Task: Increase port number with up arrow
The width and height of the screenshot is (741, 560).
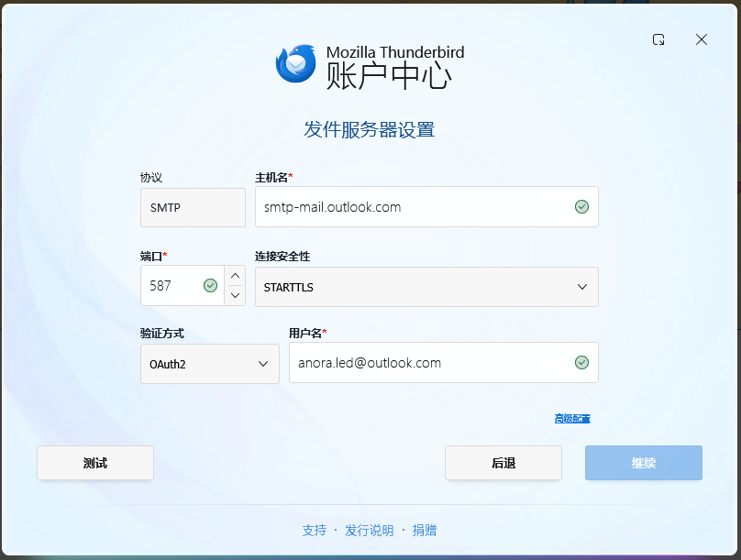Action: 235,275
